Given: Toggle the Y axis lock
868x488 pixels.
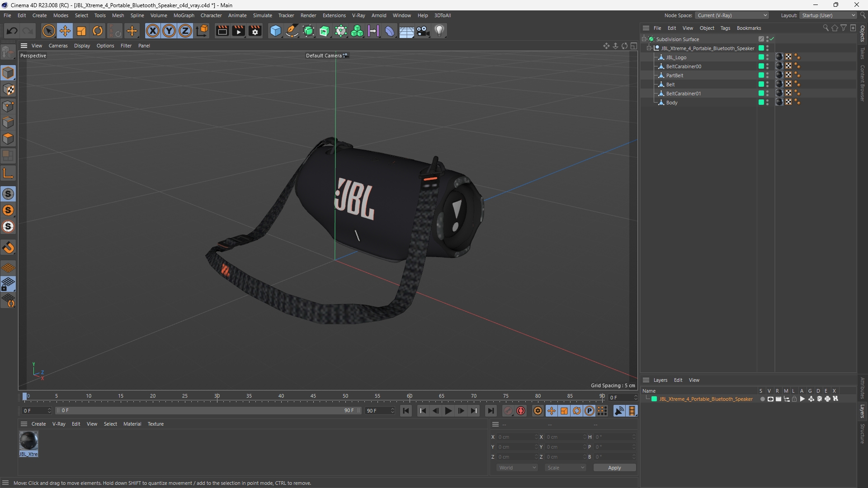Looking at the screenshot, I should point(169,31).
